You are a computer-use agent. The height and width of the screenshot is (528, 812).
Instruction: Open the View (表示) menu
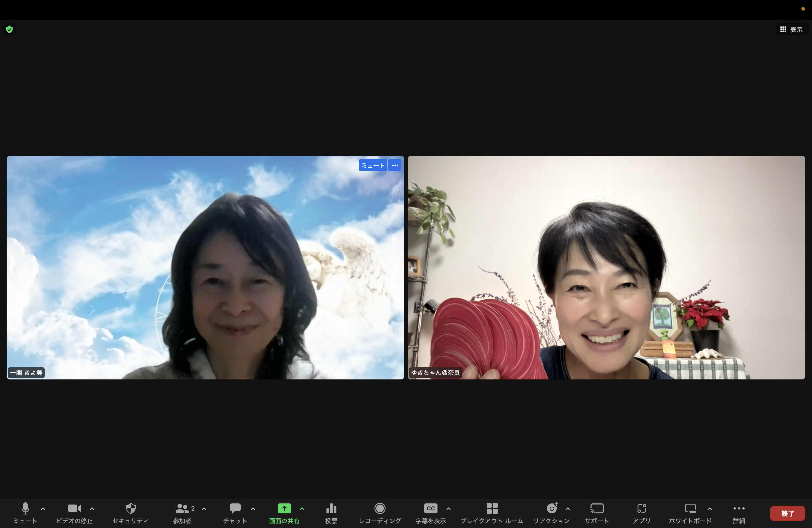click(792, 30)
